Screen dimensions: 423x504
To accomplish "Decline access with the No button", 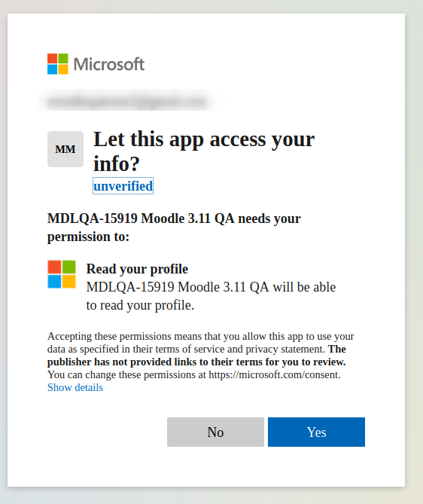I will [x=215, y=432].
